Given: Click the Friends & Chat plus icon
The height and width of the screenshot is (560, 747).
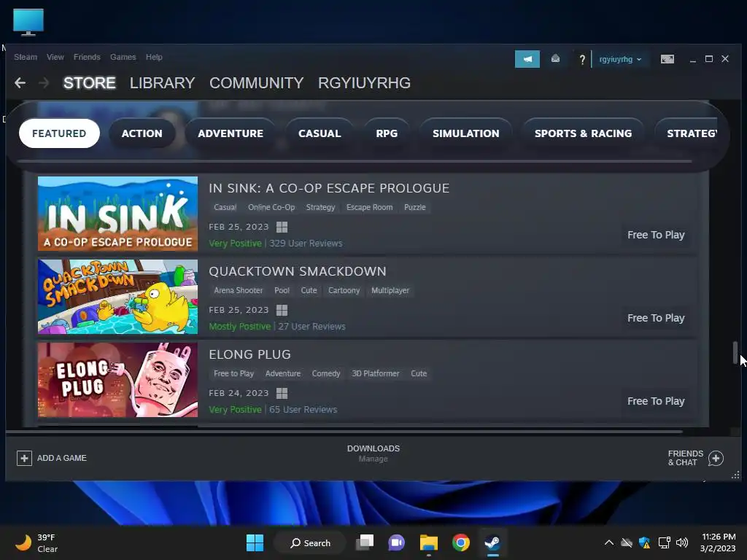Looking at the screenshot, I should pyautogui.click(x=716, y=458).
